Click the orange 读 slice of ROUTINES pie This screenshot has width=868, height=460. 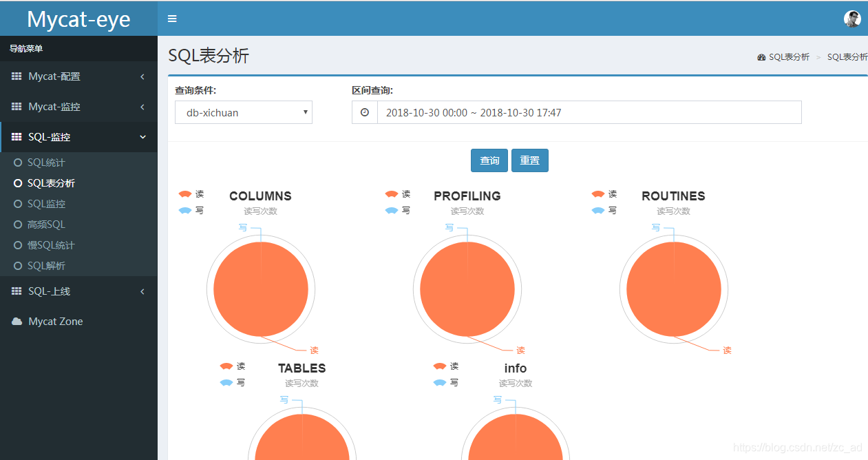click(x=674, y=289)
